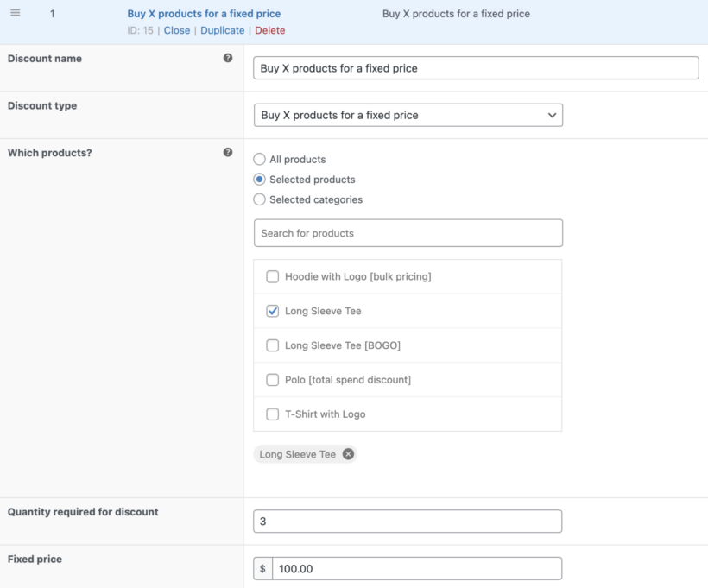Image resolution: width=708 pixels, height=588 pixels.
Task: Select the T-Shirt with Logo product checkbox
Action: 272,414
